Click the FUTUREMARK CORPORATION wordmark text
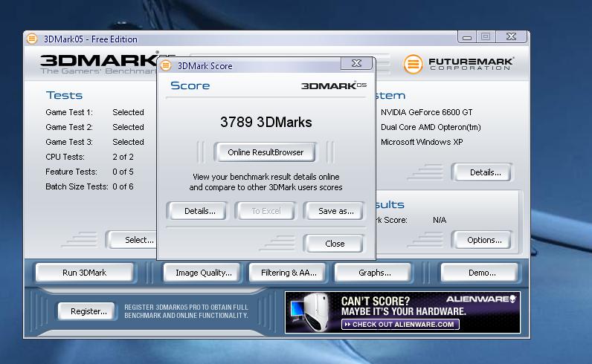592x364 pixels. coord(471,64)
